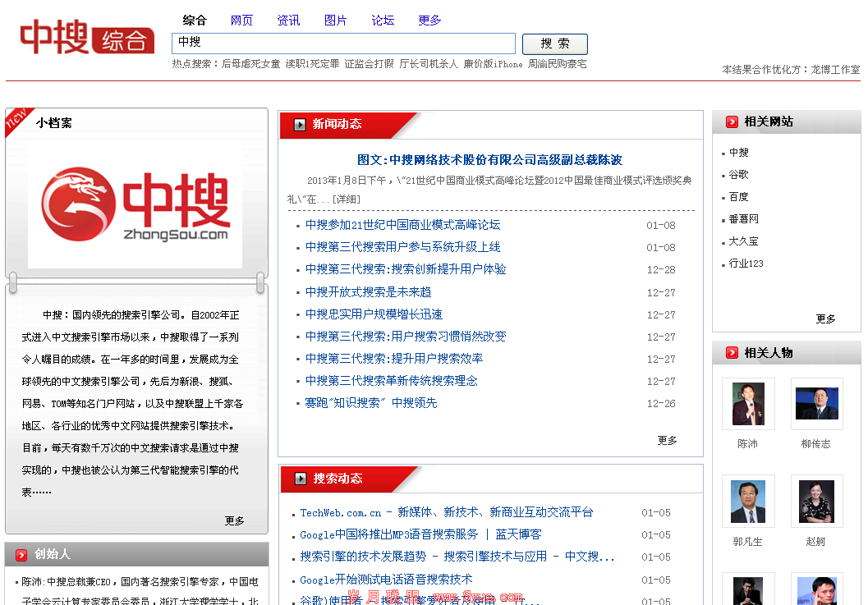
Task: Click the 中搜综合 logo in the header
Action: tap(87, 37)
